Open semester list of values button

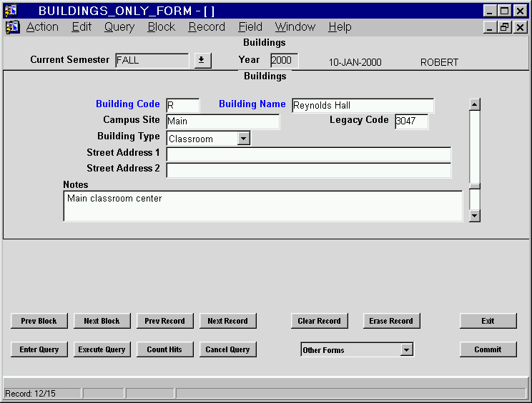click(x=202, y=61)
